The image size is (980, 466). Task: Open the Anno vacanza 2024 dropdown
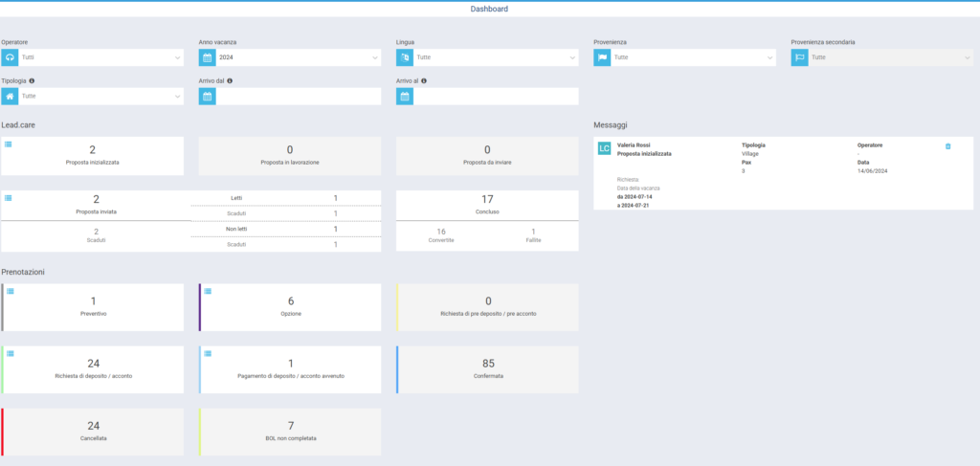(298, 58)
